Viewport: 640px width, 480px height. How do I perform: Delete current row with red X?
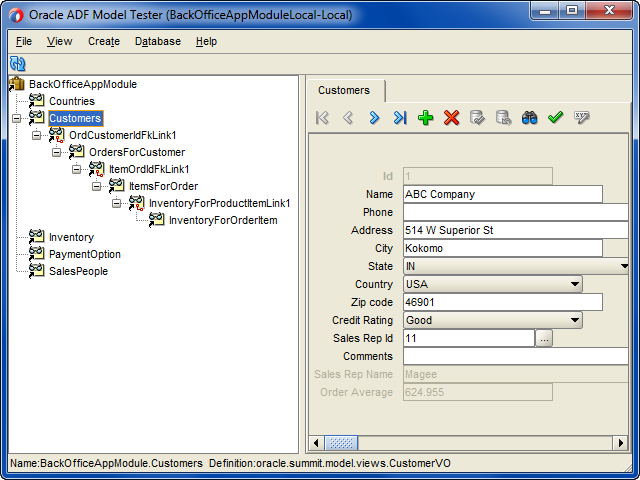click(x=451, y=118)
